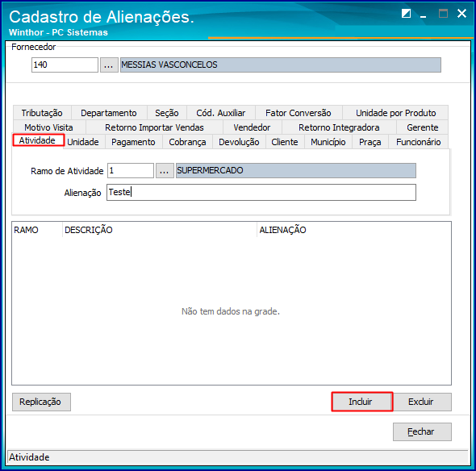Select the Motivo Visita tab
This screenshot has width=476, height=471.
click(x=49, y=127)
